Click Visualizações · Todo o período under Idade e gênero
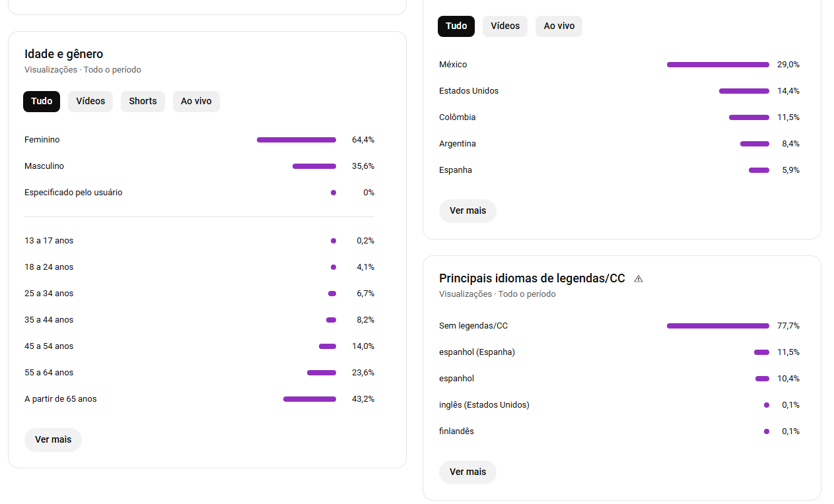The width and height of the screenshot is (834, 504). (83, 70)
